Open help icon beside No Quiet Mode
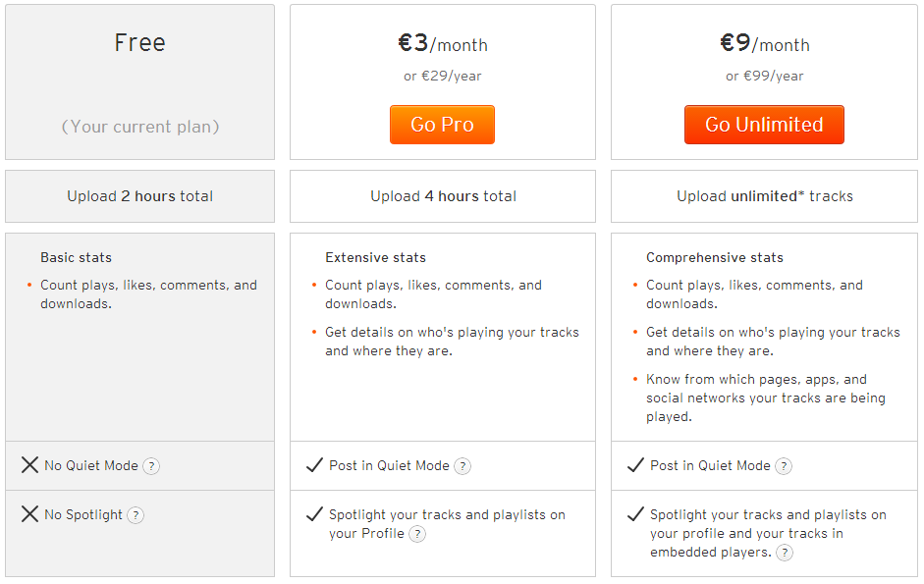The image size is (924, 584). [x=151, y=466]
